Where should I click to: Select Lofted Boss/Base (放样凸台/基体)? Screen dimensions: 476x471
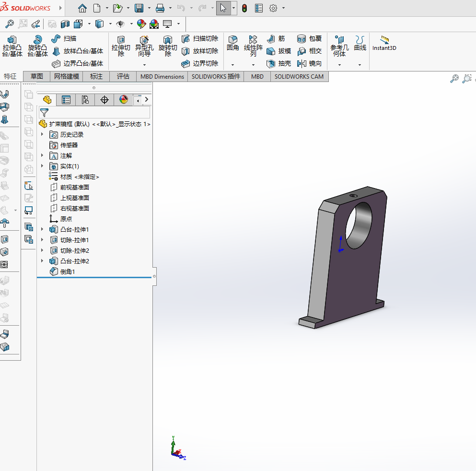coord(77,51)
